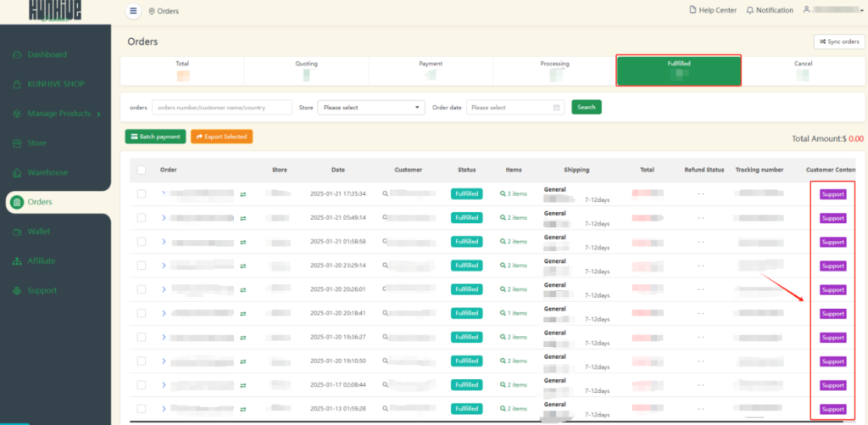Open Wallet in the sidebar
868x425 pixels.
tap(38, 231)
